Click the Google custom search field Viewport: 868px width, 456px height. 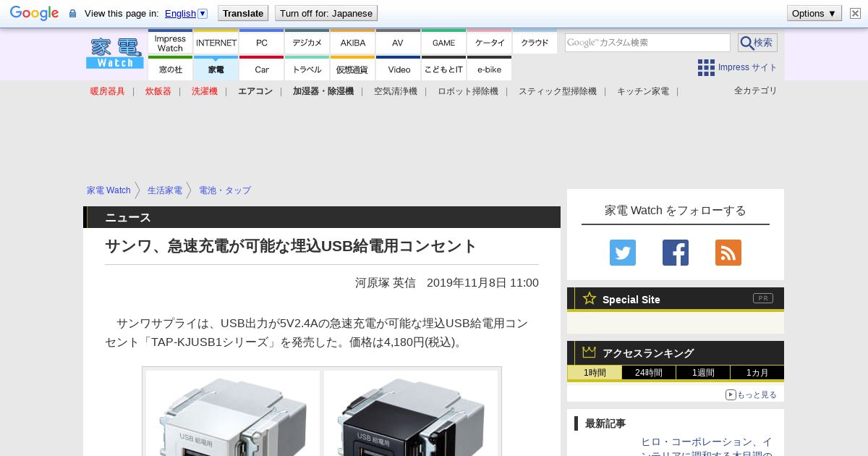647,43
